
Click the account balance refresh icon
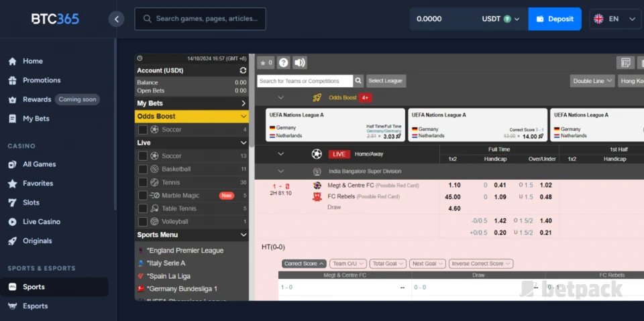click(x=243, y=70)
